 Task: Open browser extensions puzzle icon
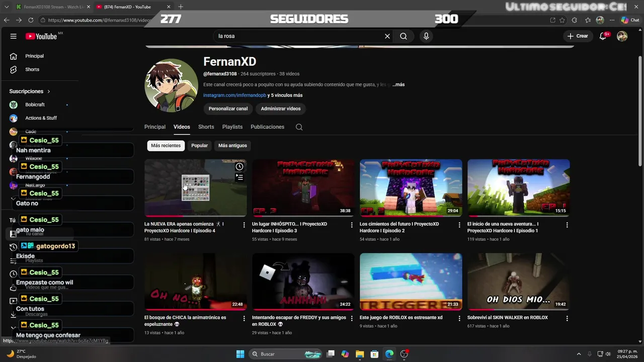point(575,20)
